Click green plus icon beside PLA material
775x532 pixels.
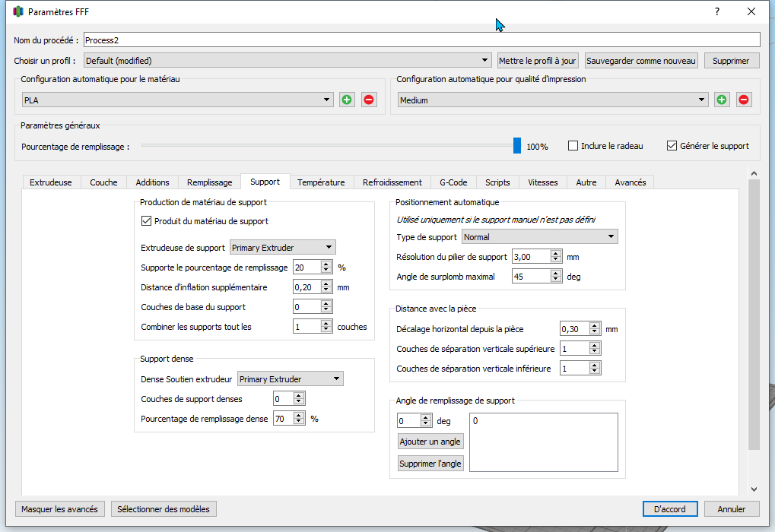347,100
